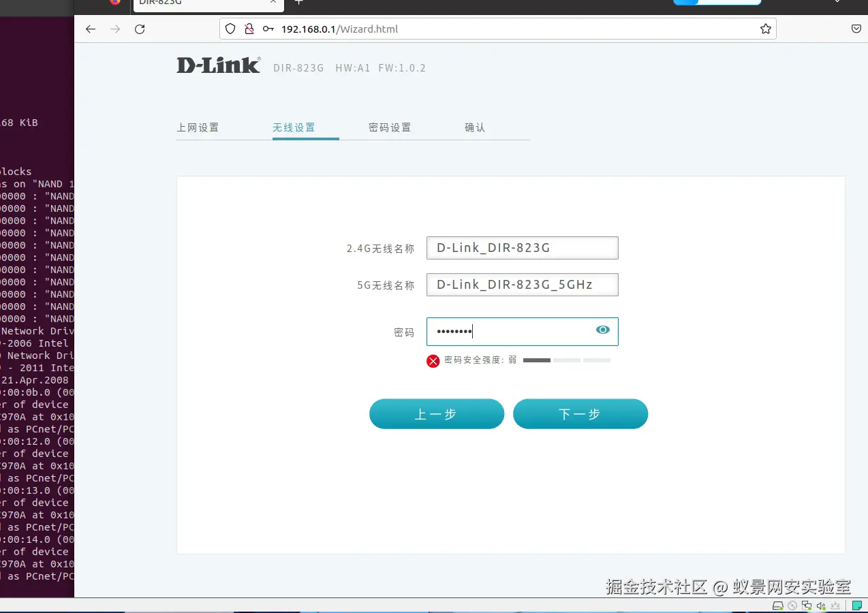Bookmark the page with the star icon
The width and height of the screenshot is (868, 613).
[766, 29]
